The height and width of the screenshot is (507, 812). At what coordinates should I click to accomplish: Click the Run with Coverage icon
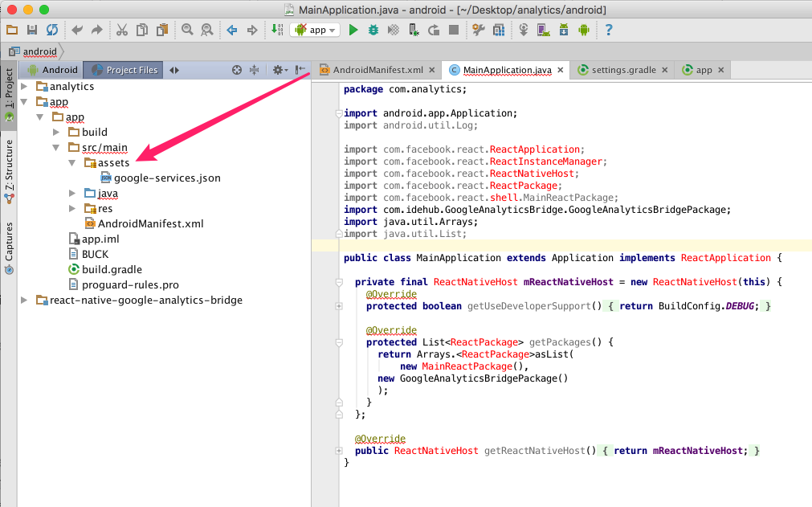click(393, 30)
